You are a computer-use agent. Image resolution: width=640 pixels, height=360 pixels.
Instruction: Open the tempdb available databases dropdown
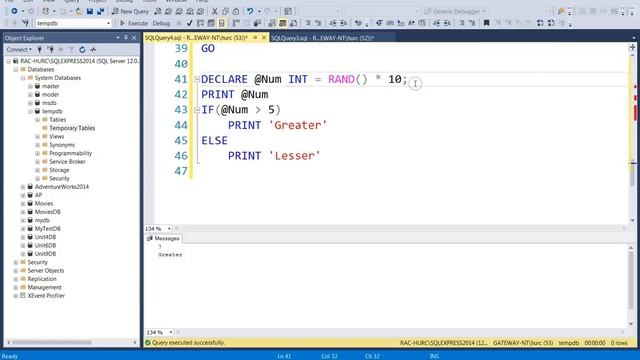pos(108,23)
